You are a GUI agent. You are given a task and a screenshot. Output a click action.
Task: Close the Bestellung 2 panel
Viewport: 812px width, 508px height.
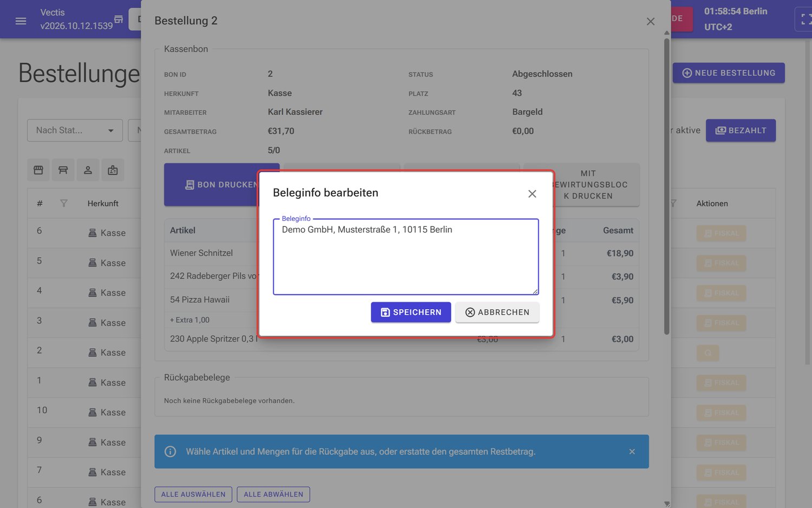click(x=651, y=21)
